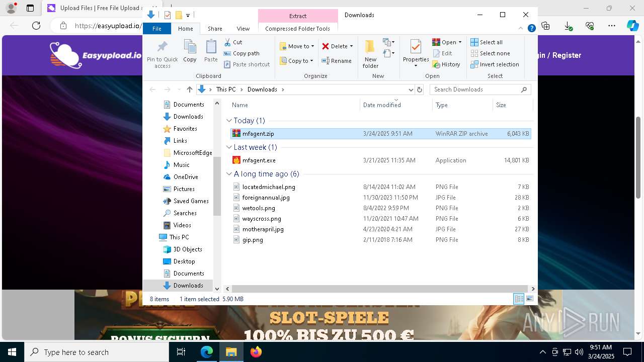Click Select none in ribbon

490,53
